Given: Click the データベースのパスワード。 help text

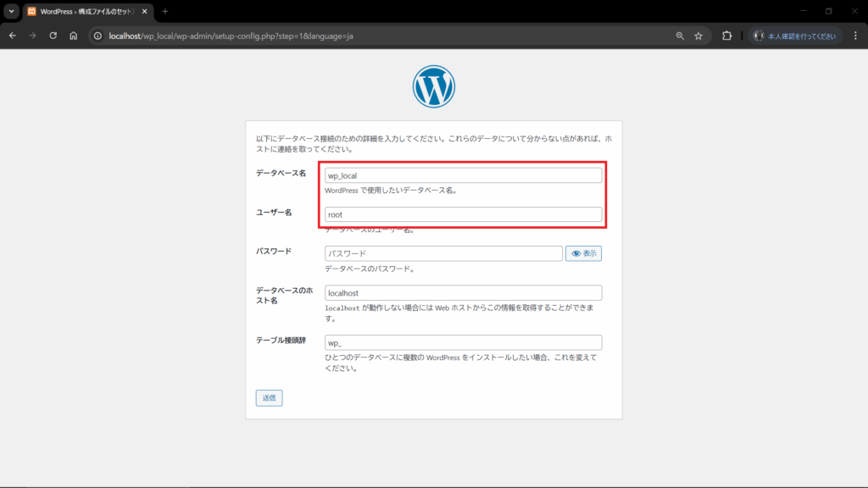Looking at the screenshot, I should [370, 269].
